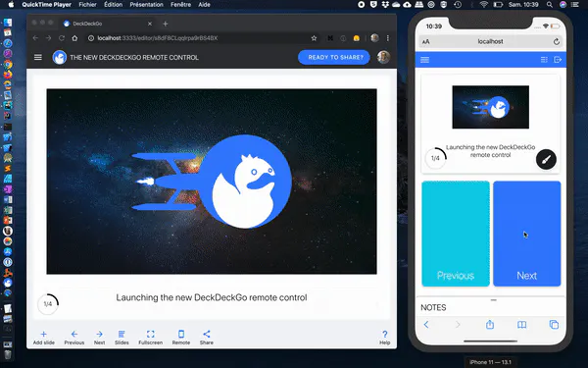Tap the slides list icon in phone header

[544, 60]
